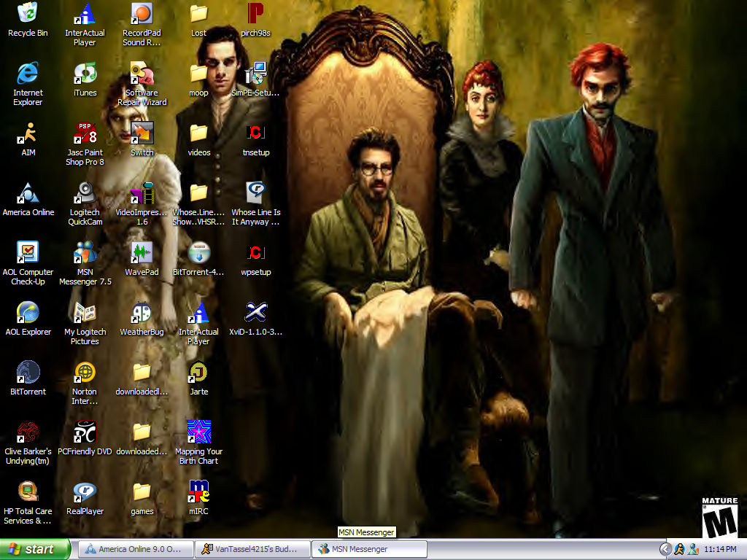Open the Windows start button
This screenshot has width=747, height=560.
(x=35, y=549)
